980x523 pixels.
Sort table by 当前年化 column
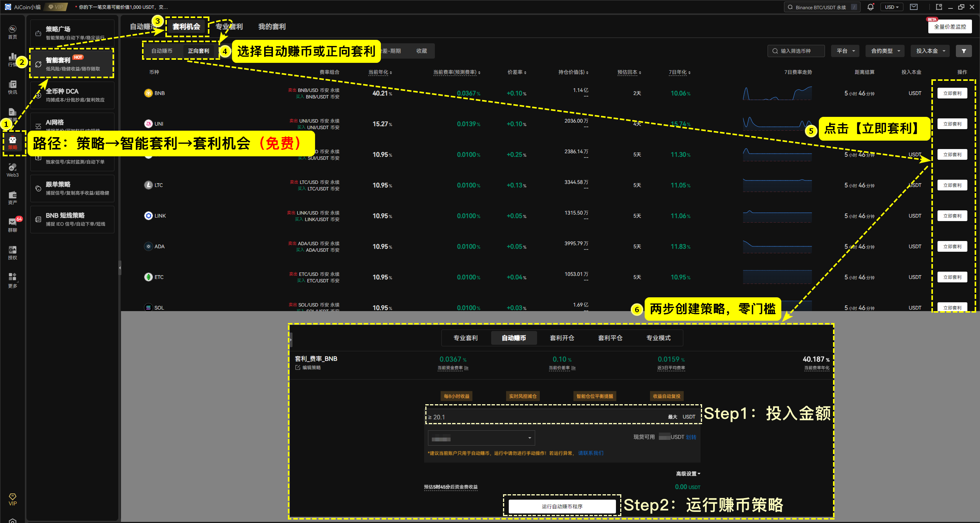380,72
